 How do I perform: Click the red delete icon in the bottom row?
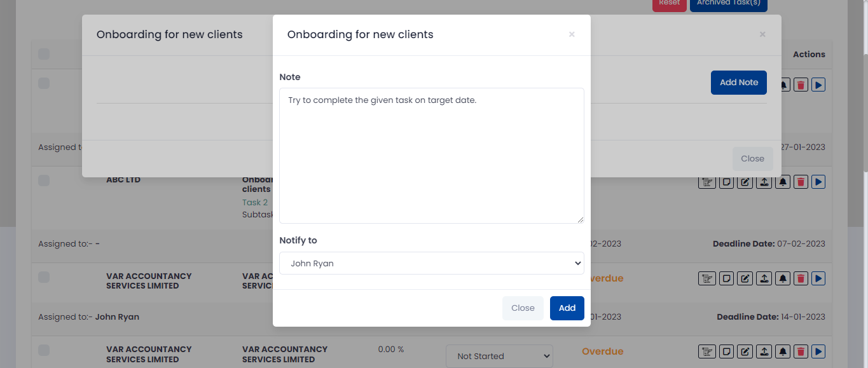click(x=801, y=351)
